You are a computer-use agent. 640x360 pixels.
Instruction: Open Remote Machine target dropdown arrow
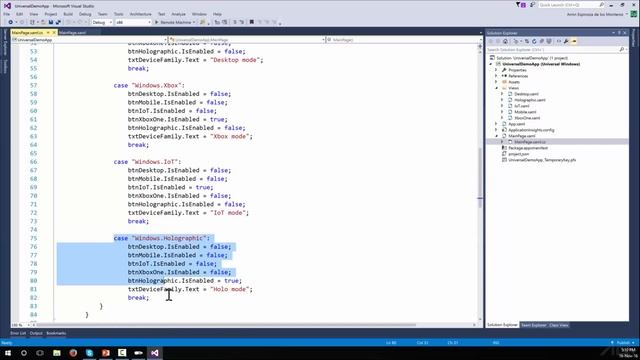click(194, 22)
